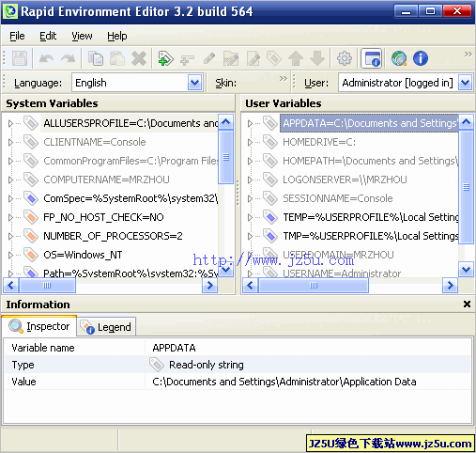
Task: Click the Edit pencil icon
Action: pos(209,58)
